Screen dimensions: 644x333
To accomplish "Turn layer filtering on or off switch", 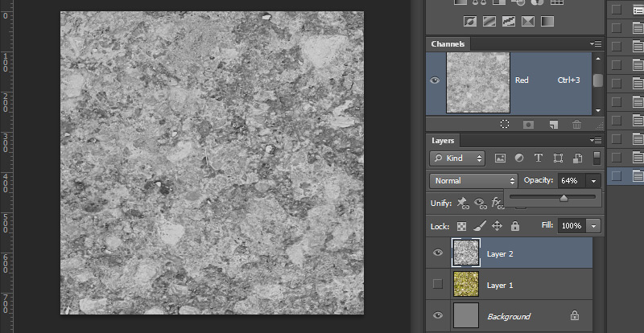I will (x=597, y=158).
